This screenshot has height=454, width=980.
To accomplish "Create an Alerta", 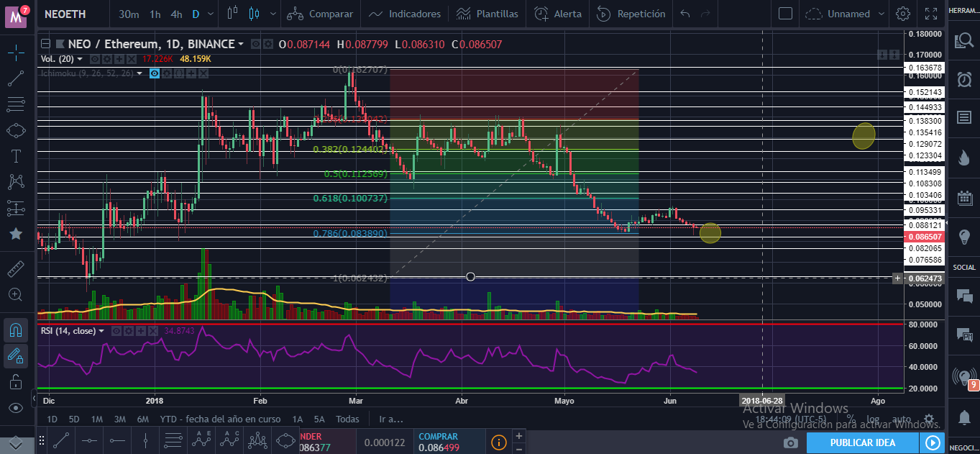I will 558,14.
